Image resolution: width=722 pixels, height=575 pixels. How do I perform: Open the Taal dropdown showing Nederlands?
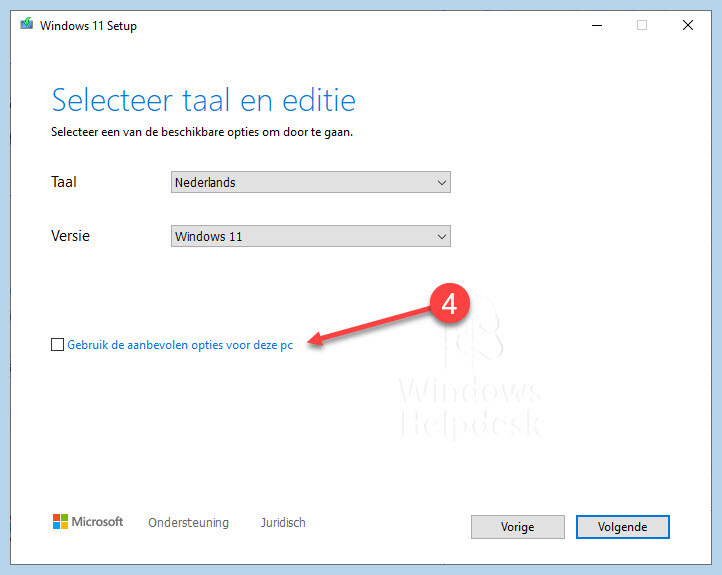[311, 182]
